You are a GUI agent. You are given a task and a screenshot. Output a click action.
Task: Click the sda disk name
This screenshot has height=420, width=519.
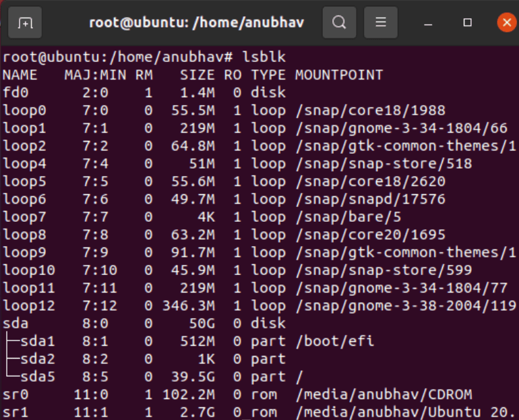[x=16, y=324]
